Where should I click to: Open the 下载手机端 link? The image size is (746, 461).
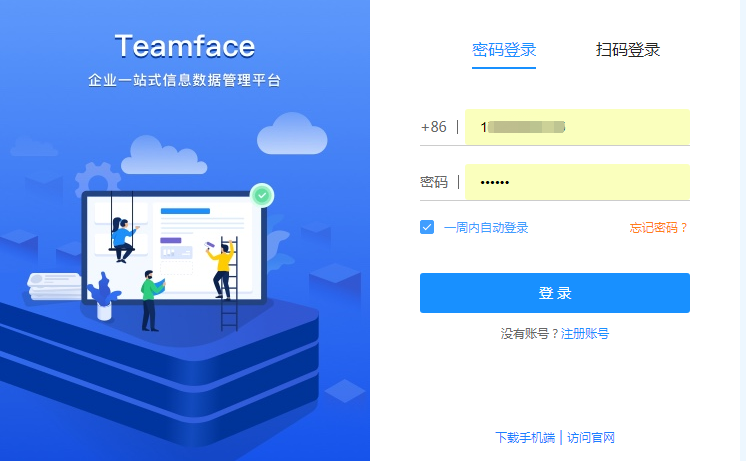[525, 437]
